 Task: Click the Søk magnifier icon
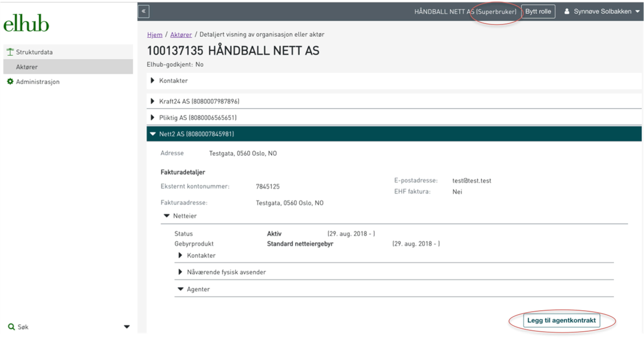[11, 326]
